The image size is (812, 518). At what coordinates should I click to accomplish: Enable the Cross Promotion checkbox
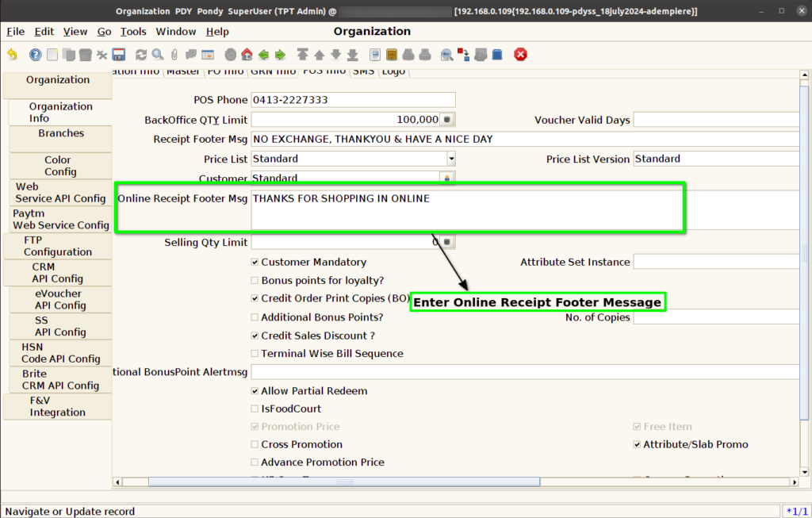tap(255, 444)
